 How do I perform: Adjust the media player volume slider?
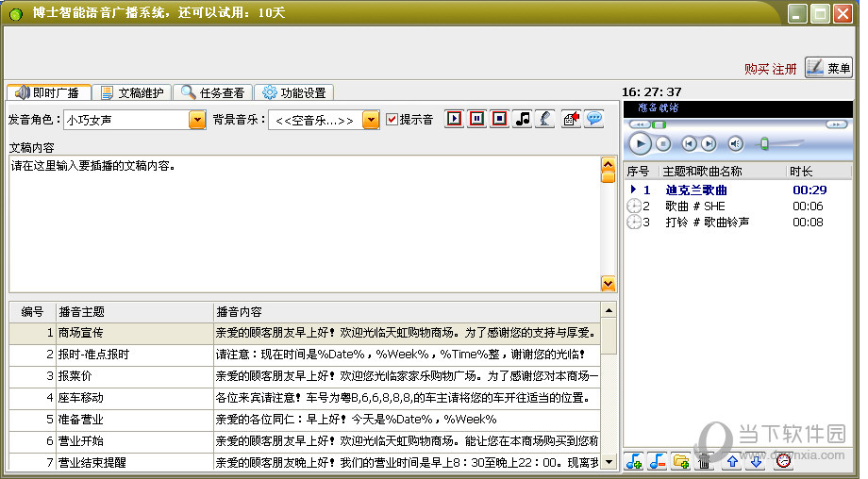point(764,144)
